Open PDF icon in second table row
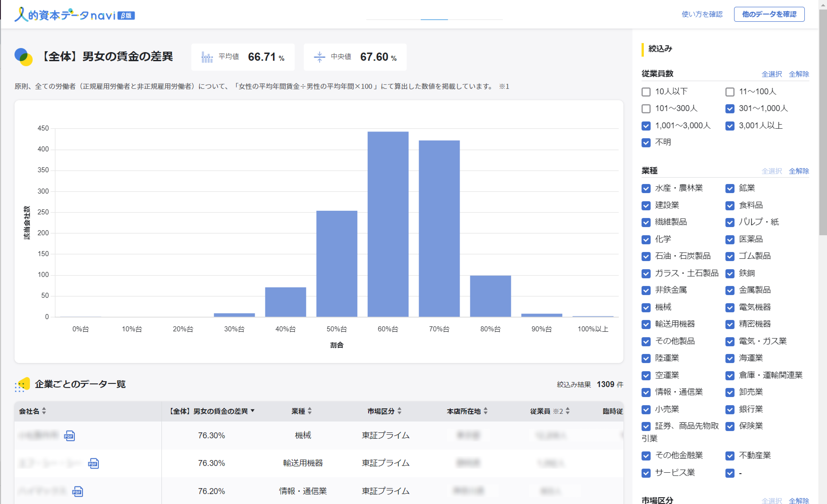 (x=93, y=463)
